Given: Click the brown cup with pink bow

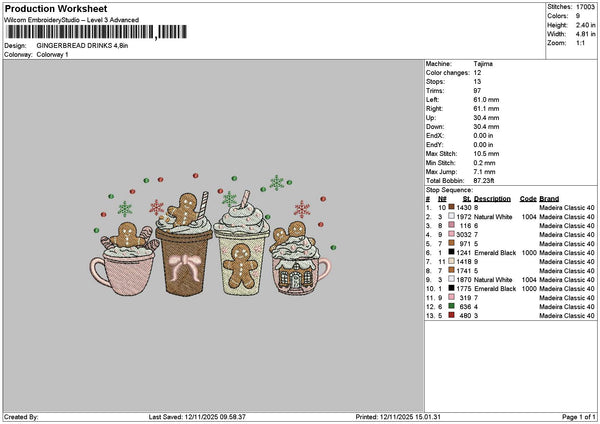Looking at the screenshot, I should 185,245.
